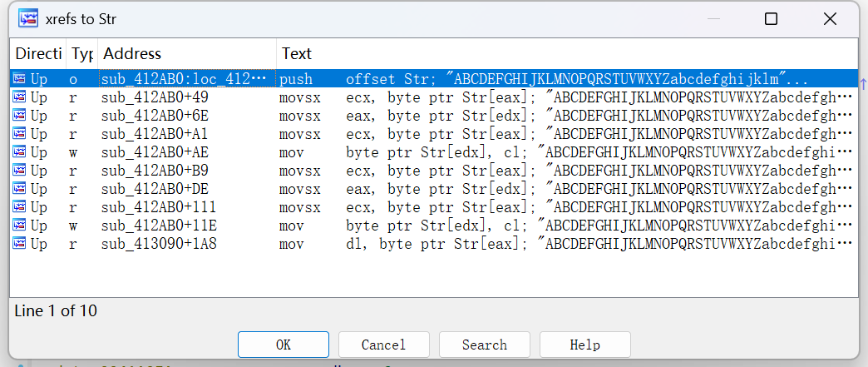
Task: Select the xref icon for sub_413090+1A8
Action: click(x=20, y=243)
